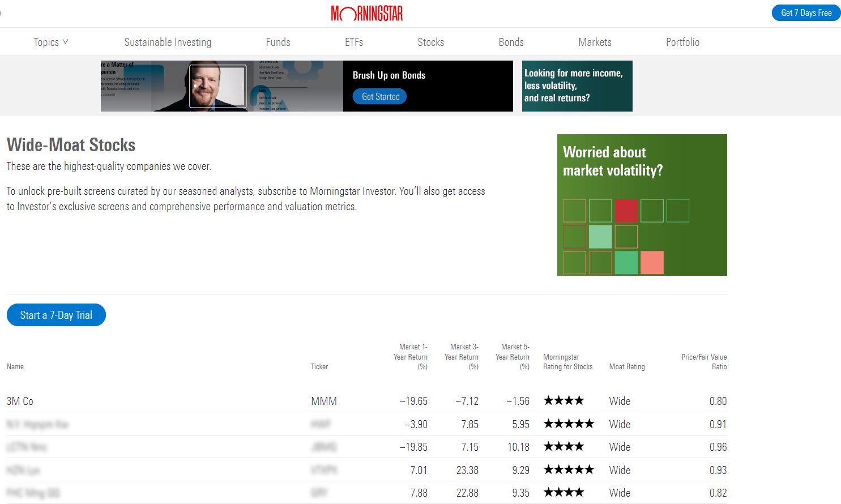Click the Get 7 Days Free button
Viewport: 841px width, 504px height.
point(806,13)
